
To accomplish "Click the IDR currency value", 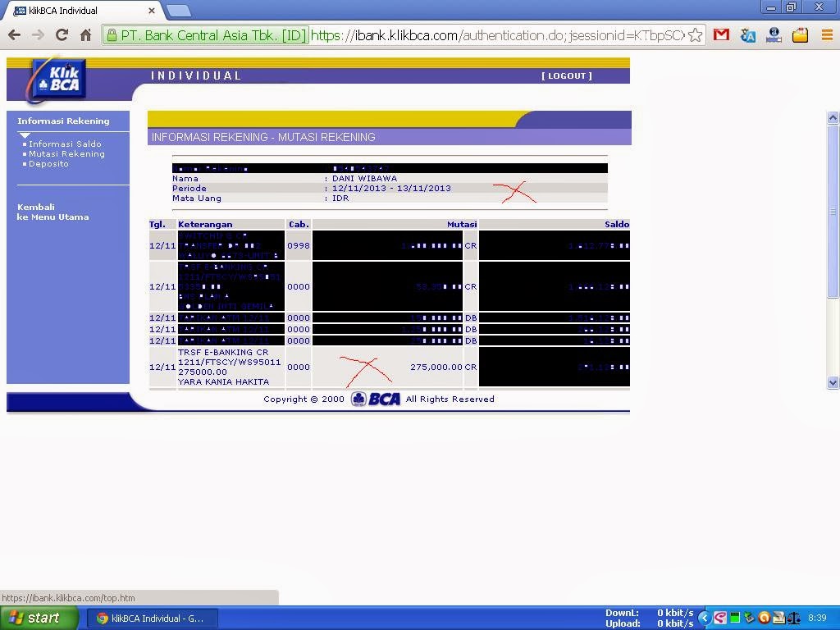I will pyautogui.click(x=340, y=199).
